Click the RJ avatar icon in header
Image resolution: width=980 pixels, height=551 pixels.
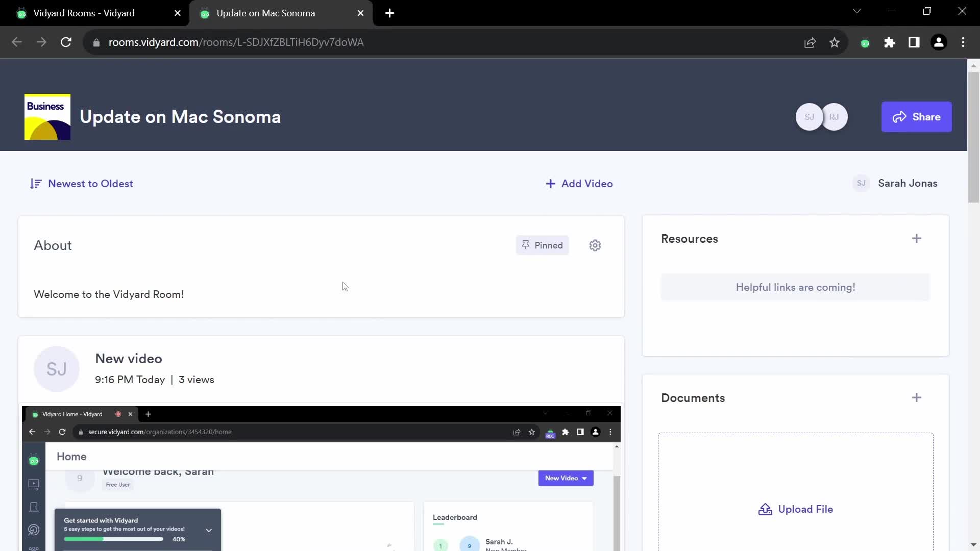pos(834,117)
